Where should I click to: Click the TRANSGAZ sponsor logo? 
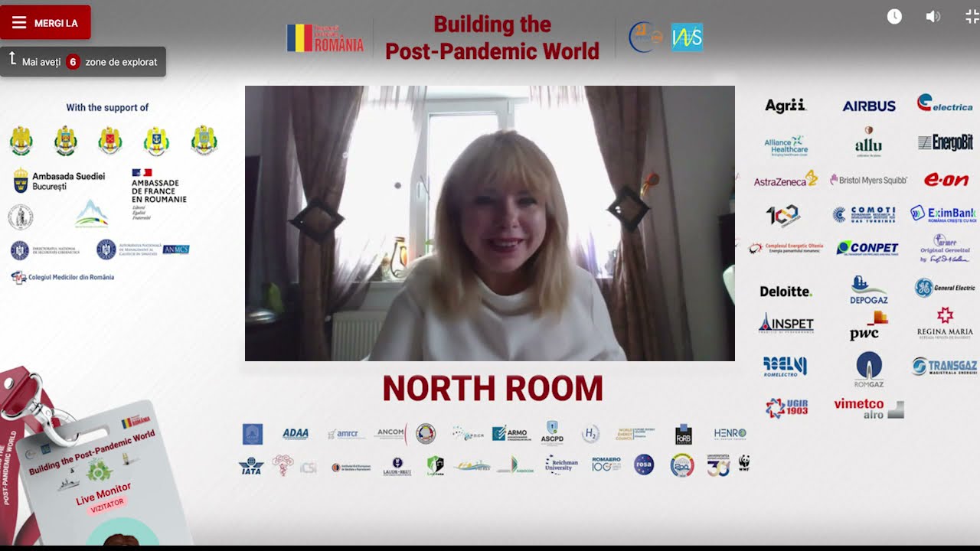(x=945, y=367)
